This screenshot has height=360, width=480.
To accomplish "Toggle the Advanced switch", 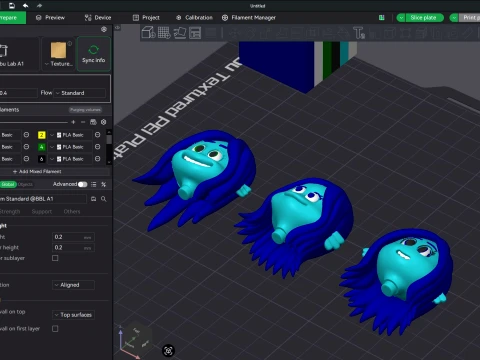I will [82, 184].
